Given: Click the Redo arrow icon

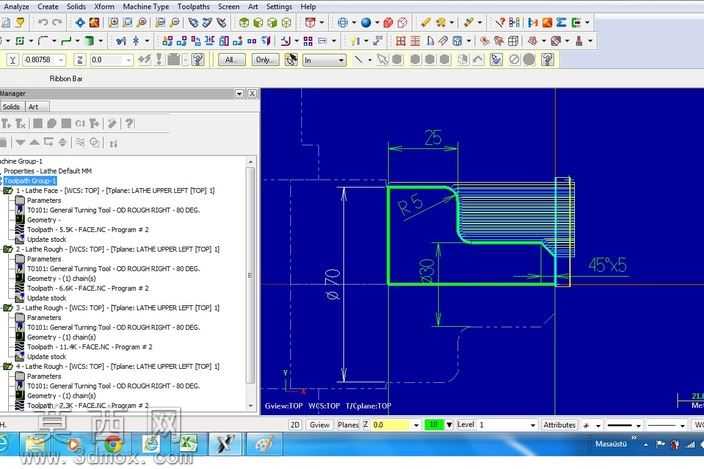Looking at the screenshot, I should point(57,22).
